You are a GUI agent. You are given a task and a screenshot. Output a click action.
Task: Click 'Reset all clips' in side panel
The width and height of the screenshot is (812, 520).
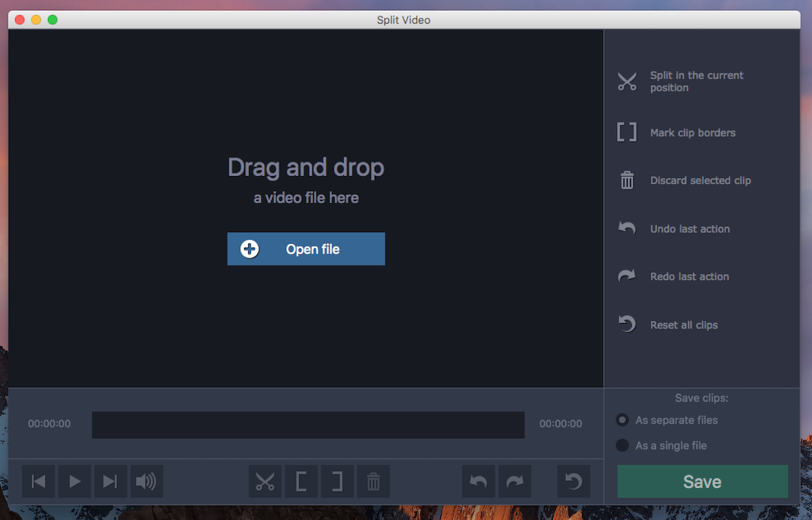click(x=683, y=325)
